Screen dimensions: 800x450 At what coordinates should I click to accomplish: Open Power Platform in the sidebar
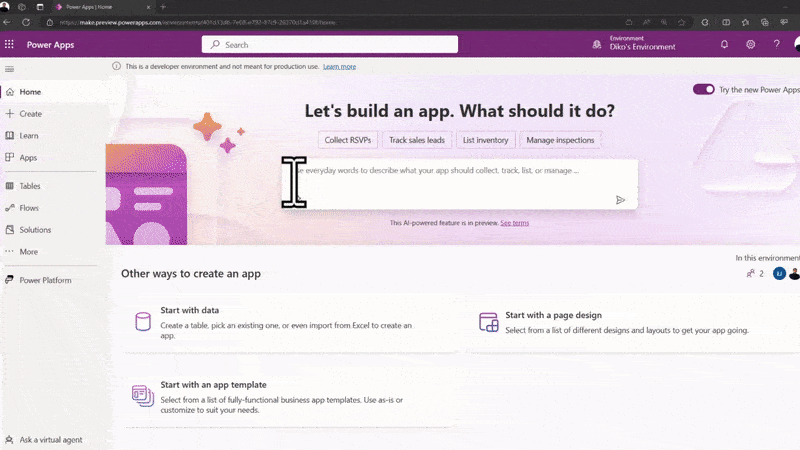51,280
